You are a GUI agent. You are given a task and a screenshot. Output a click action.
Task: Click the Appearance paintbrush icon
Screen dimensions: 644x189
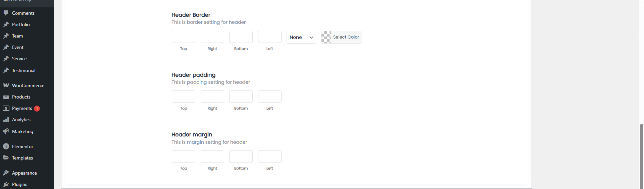(x=6, y=173)
